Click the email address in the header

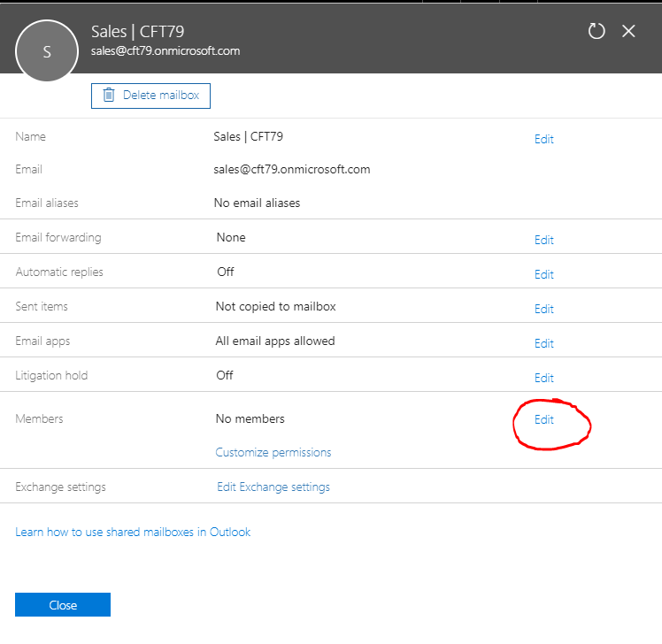click(x=165, y=51)
